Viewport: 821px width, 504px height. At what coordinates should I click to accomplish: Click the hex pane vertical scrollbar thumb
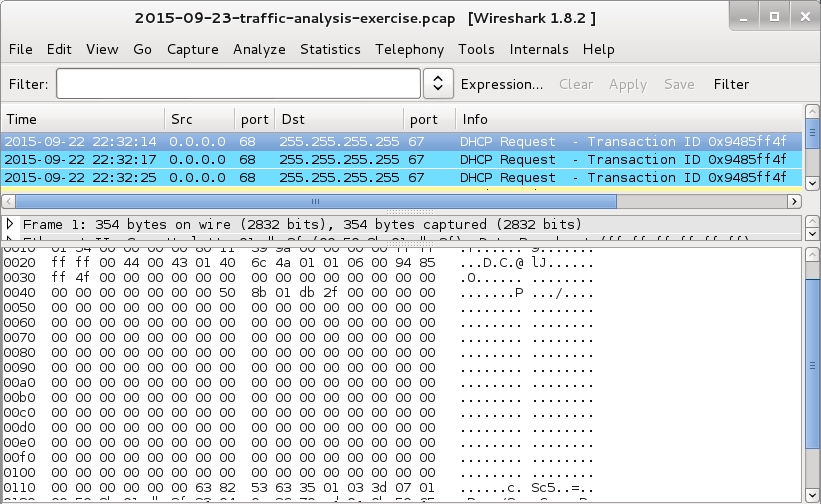point(812,364)
